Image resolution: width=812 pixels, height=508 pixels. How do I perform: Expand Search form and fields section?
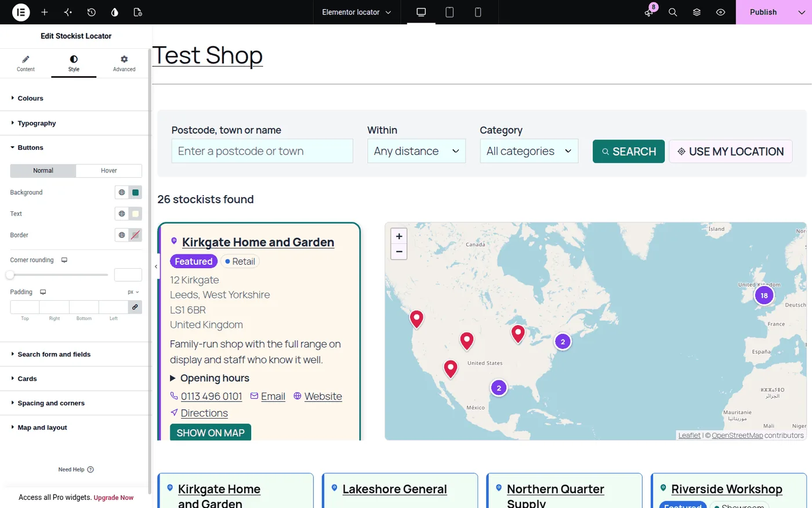point(75,354)
